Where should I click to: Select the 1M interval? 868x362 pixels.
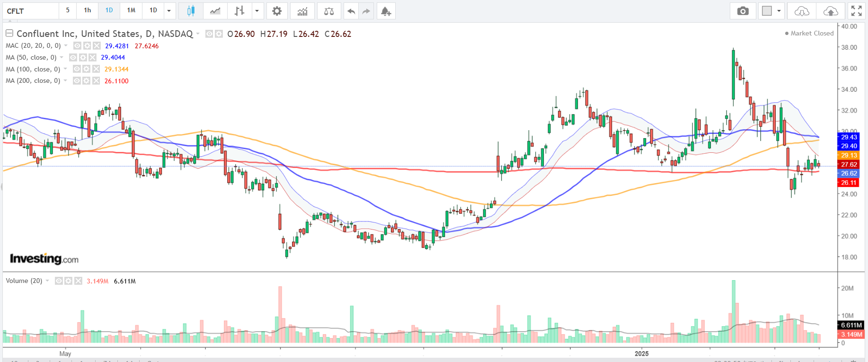click(131, 10)
